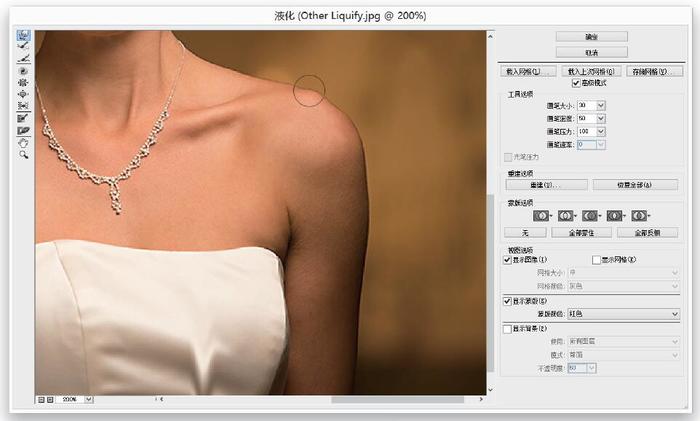Click the 确定 (OK) button
Screen dimensions: 700x421
coord(590,36)
